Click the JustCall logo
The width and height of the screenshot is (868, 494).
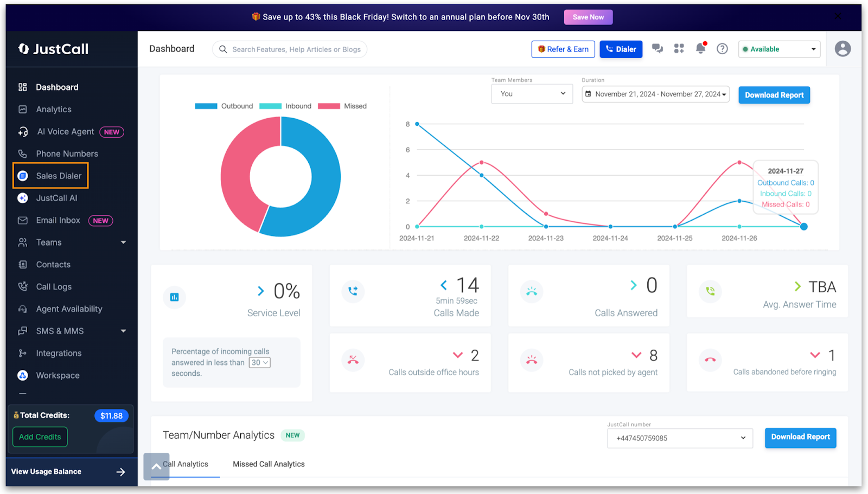53,49
